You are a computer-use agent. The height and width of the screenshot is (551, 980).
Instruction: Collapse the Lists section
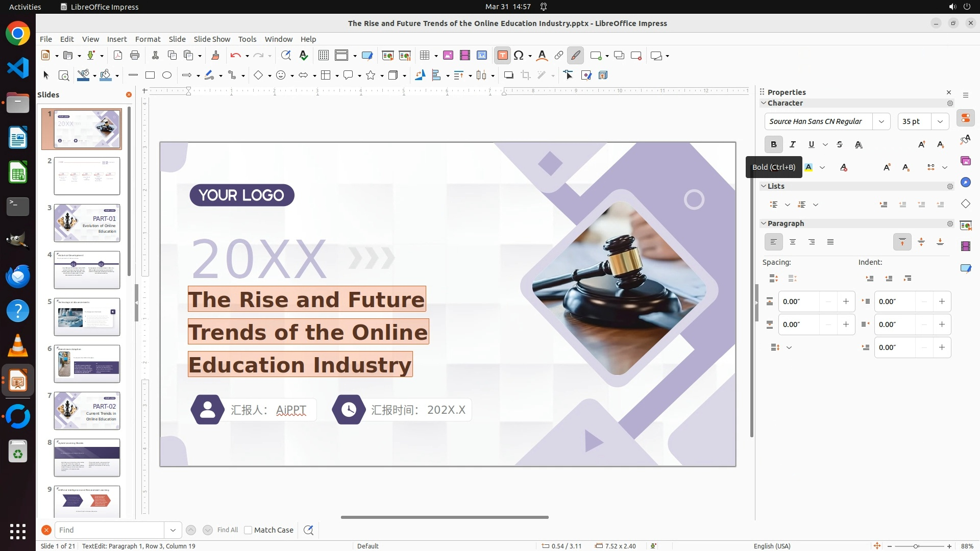(x=764, y=186)
